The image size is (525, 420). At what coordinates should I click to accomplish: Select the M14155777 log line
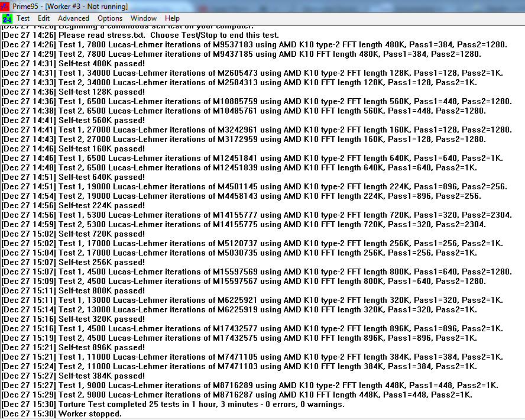coord(257,215)
